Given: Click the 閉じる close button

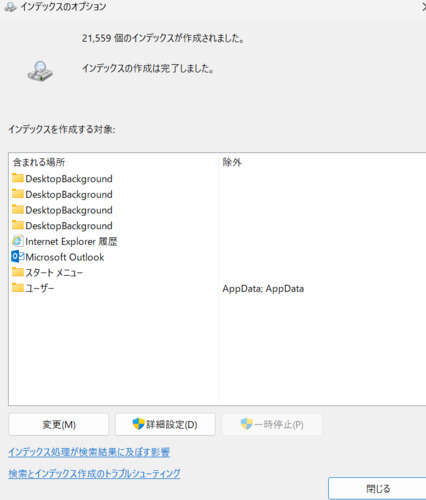Looking at the screenshot, I should coord(378,489).
